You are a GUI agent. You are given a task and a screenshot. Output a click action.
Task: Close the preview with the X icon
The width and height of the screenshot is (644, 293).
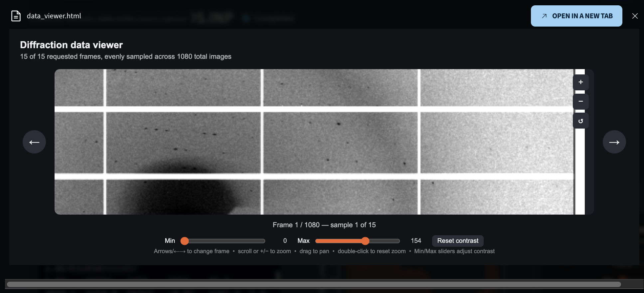click(x=635, y=16)
